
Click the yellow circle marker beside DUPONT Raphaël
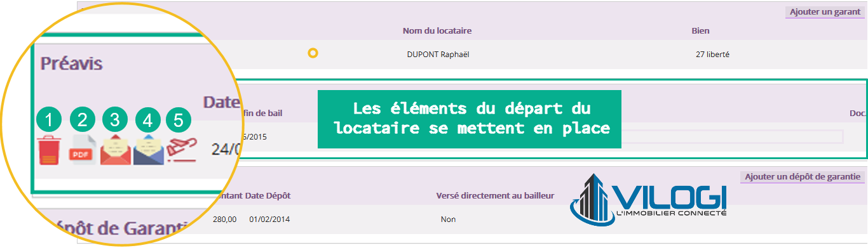point(313,53)
